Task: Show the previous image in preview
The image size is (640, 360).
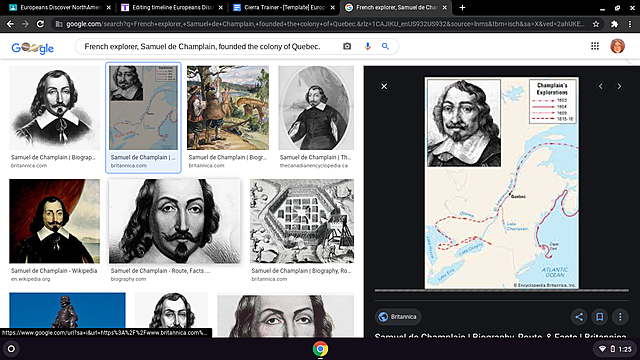Action: click(600, 86)
